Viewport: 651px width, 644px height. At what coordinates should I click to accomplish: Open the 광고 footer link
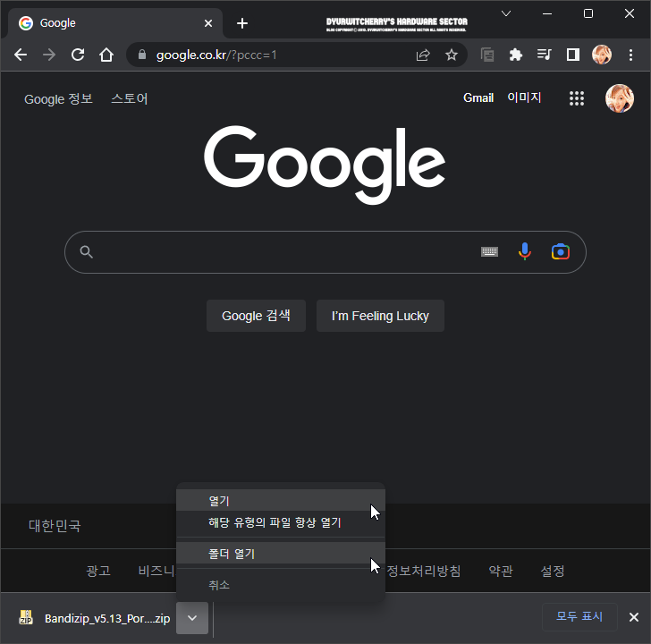[x=98, y=571]
